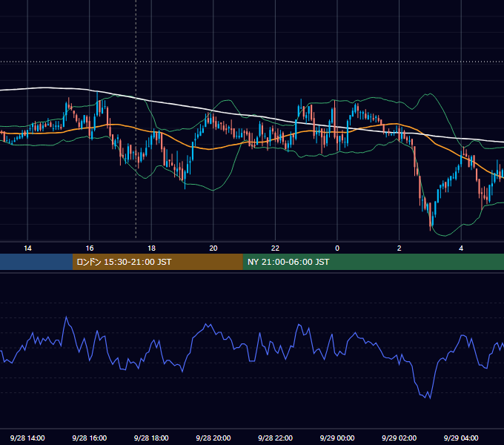Click hour label 14 on price chart axis
The image size is (504, 445).
coord(27,248)
